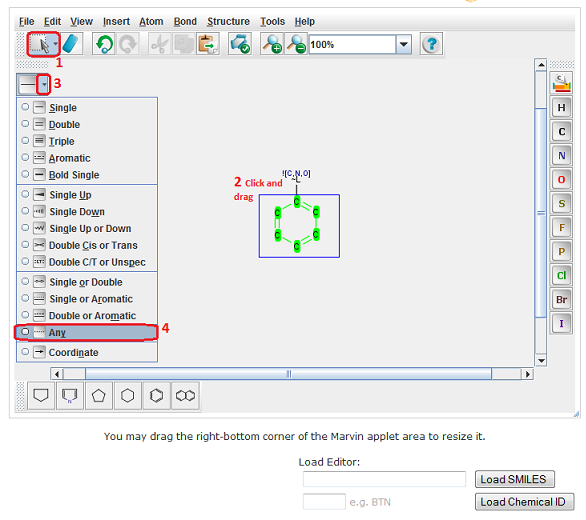Expand the selection tool dropdown arrow
Screen dimensions: 586x520
[x=56, y=44]
